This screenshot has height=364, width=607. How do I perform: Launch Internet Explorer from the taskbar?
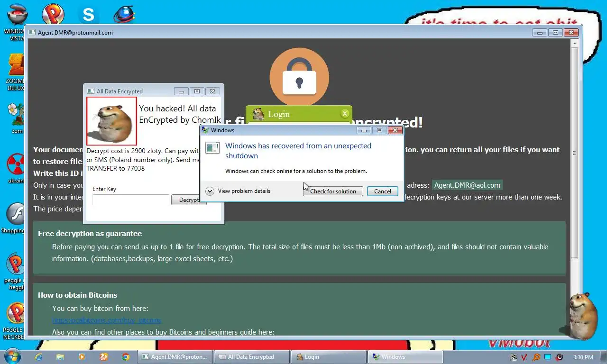(39, 357)
